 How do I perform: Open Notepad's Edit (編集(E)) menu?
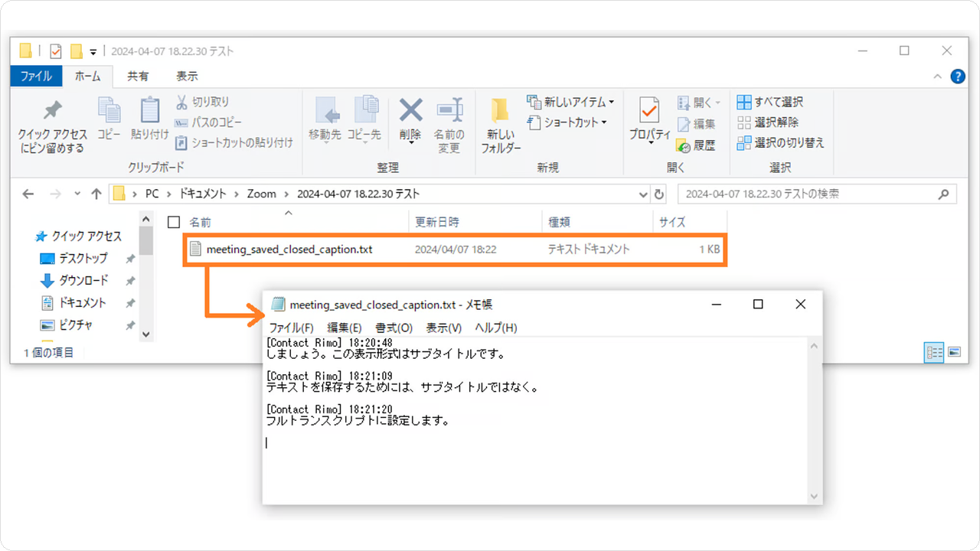345,328
